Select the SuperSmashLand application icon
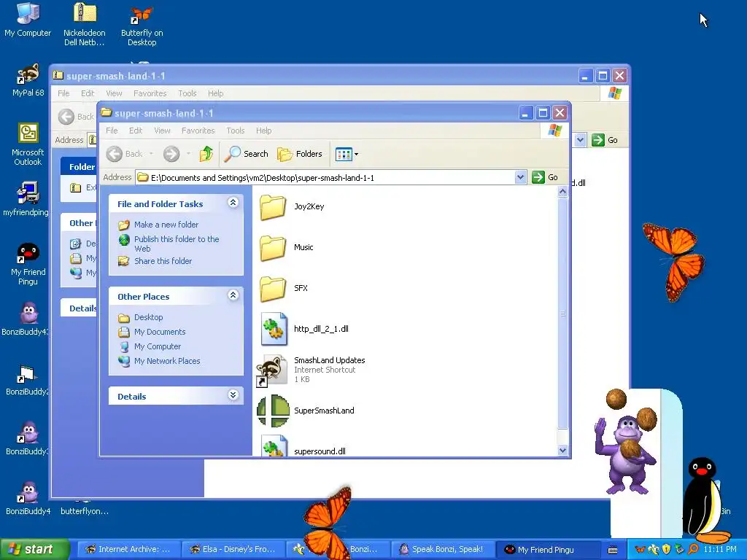 (x=273, y=411)
